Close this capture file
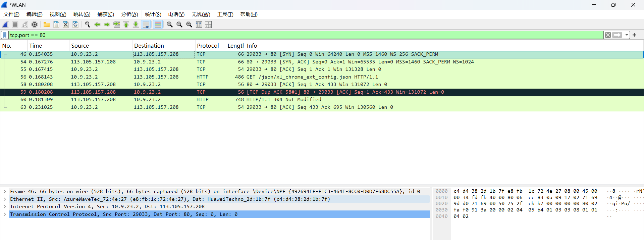 pyautogui.click(x=66, y=25)
